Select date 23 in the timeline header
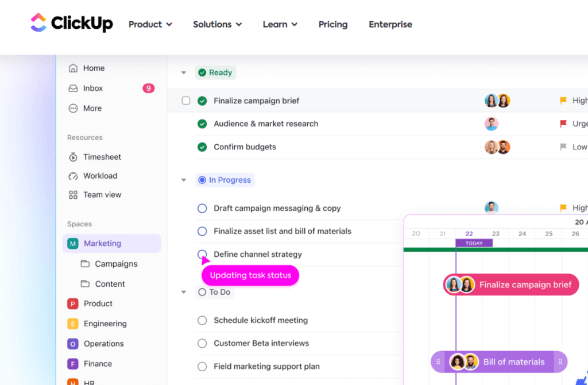The height and width of the screenshot is (385, 588). (496, 233)
